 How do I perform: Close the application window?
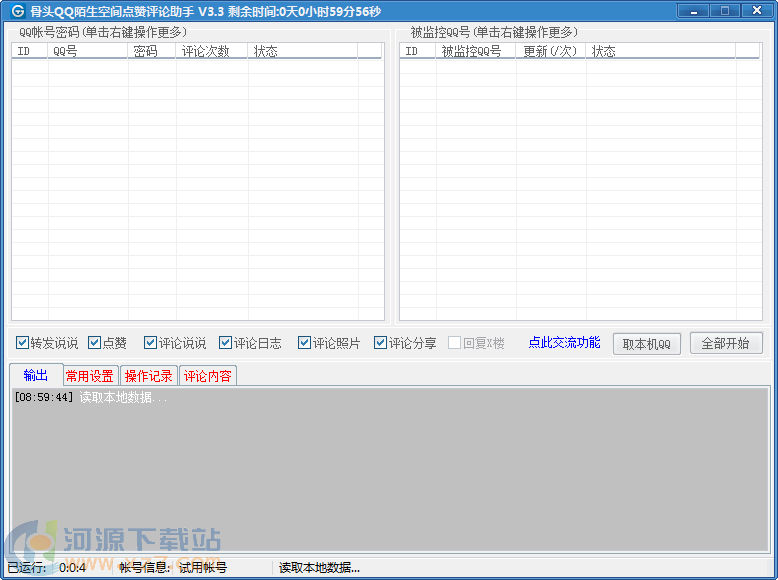point(757,10)
